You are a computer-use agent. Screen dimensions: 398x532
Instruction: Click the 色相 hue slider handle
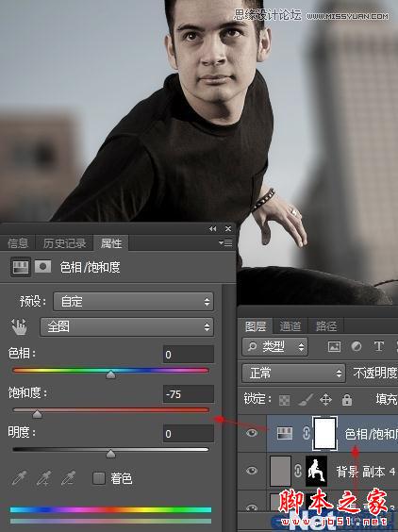(x=110, y=374)
